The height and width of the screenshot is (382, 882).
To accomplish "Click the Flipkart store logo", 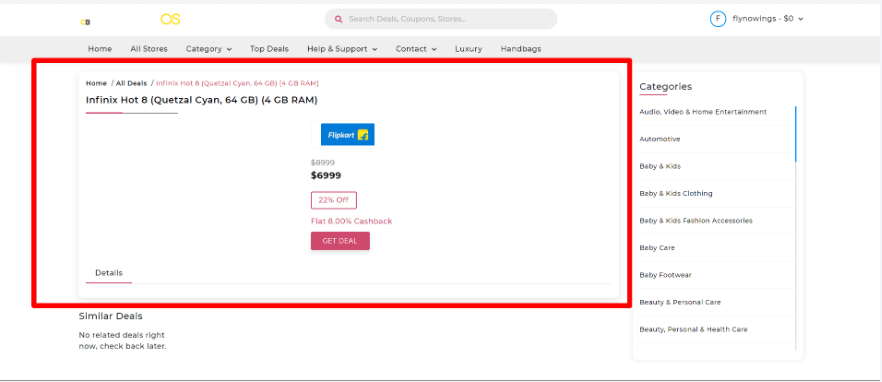I will pos(348,134).
